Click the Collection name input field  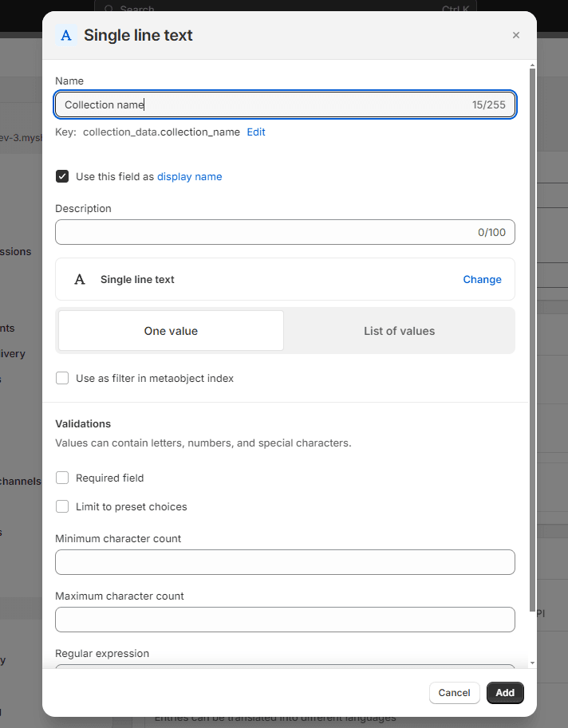point(263,104)
